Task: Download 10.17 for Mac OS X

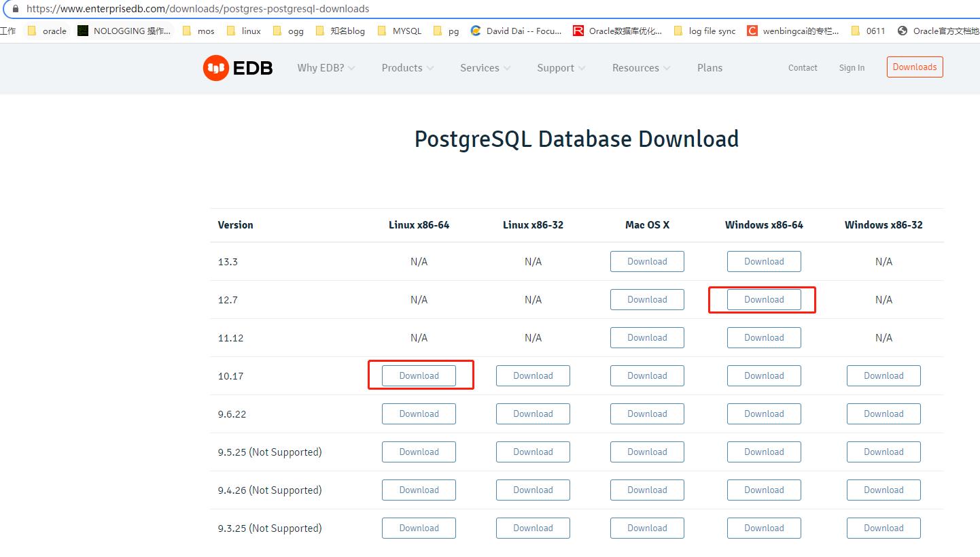Action: [x=647, y=375]
